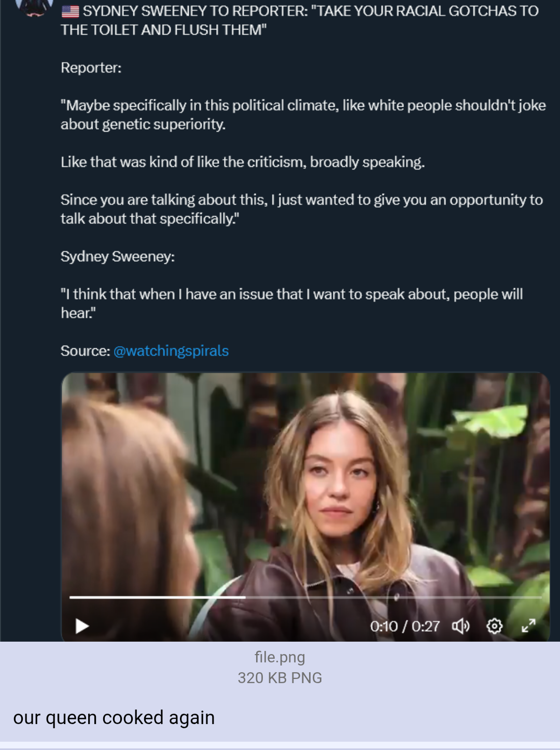Open video settings gear icon

click(x=494, y=626)
